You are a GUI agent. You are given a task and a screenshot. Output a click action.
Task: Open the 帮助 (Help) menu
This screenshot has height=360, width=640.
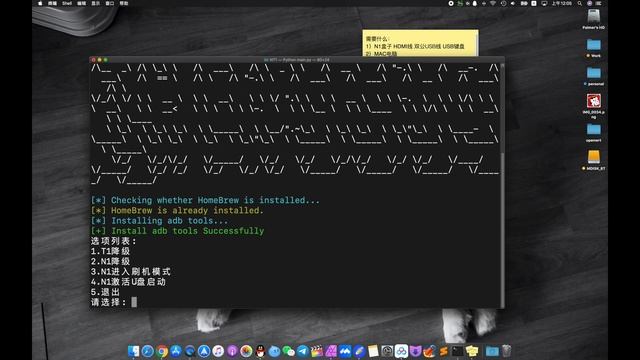tap(124, 3)
